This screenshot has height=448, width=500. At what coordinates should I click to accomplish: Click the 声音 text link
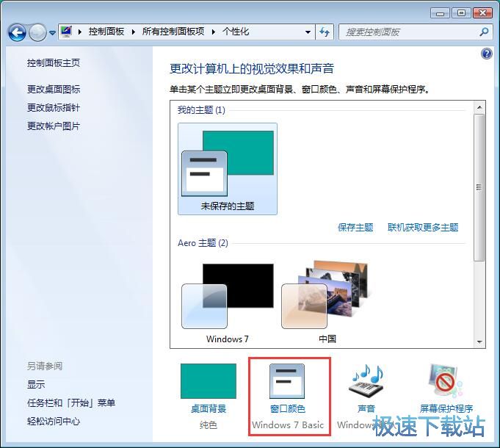point(366,409)
